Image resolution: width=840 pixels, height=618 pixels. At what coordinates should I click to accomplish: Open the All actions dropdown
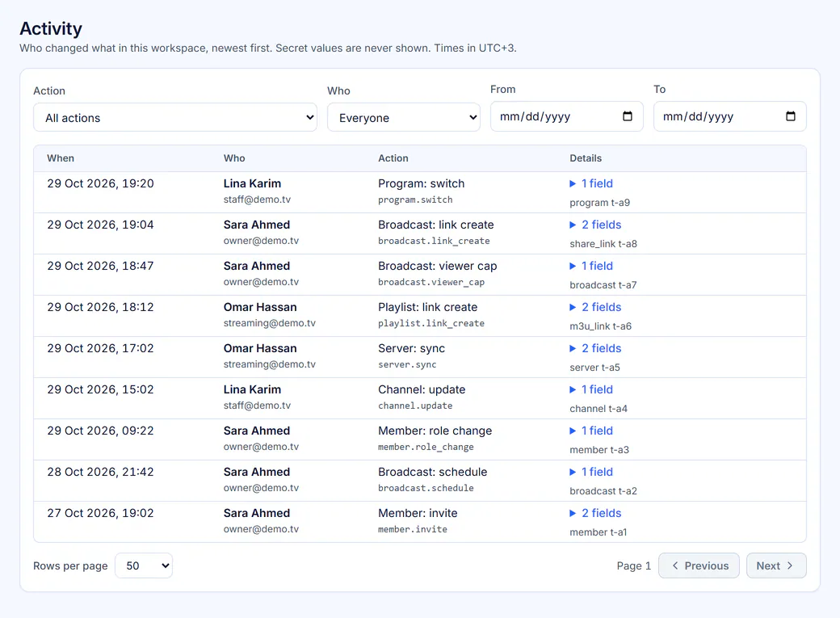[175, 117]
